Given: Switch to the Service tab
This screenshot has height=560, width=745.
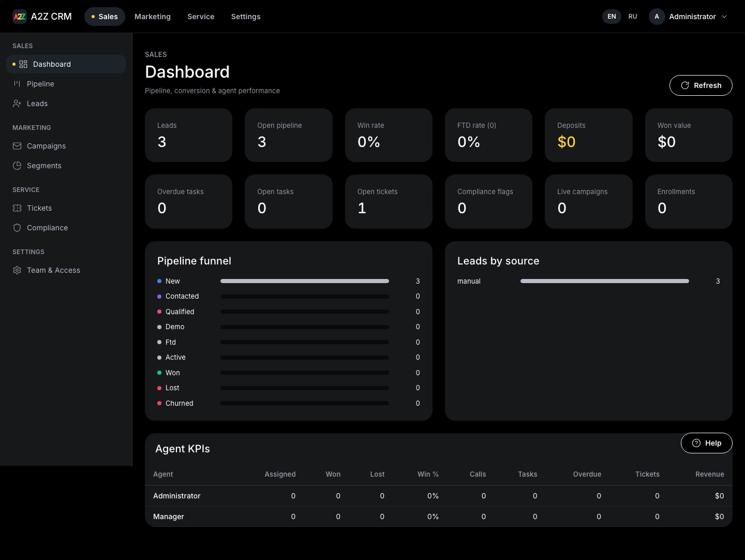Looking at the screenshot, I should click(x=201, y=17).
